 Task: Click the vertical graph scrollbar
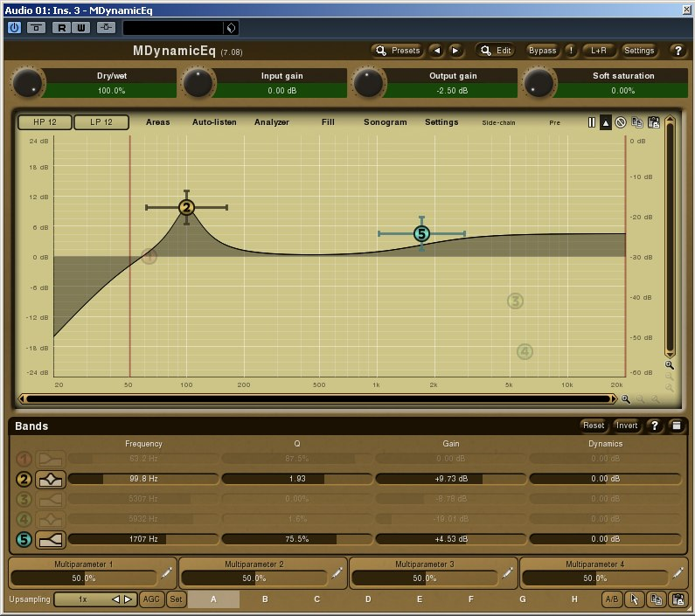click(670, 237)
